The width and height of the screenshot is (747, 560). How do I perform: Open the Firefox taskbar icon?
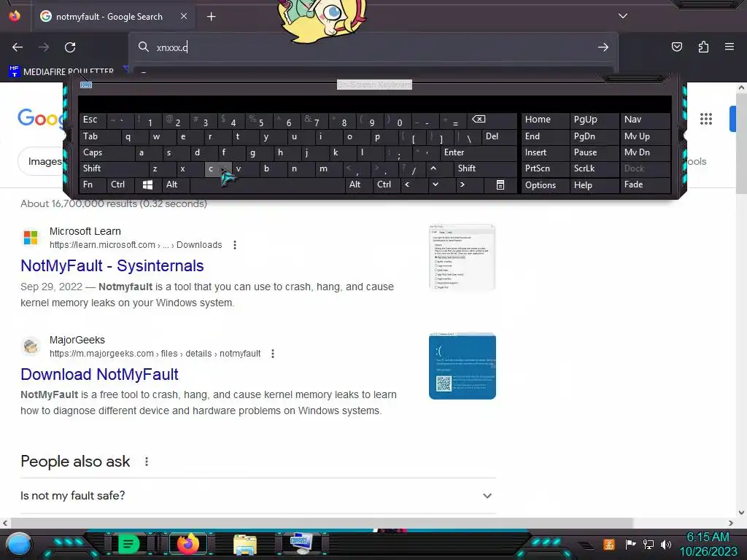coord(188,543)
